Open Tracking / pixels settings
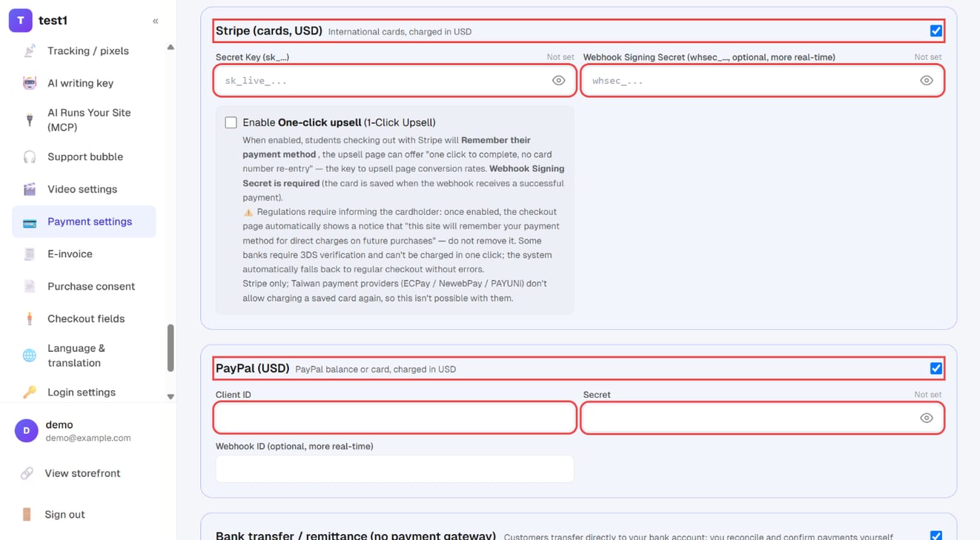This screenshot has height=540, width=980. click(x=84, y=50)
